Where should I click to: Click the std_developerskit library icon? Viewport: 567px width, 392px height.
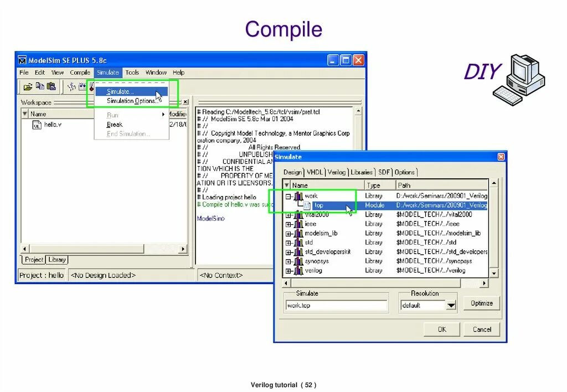(x=298, y=252)
